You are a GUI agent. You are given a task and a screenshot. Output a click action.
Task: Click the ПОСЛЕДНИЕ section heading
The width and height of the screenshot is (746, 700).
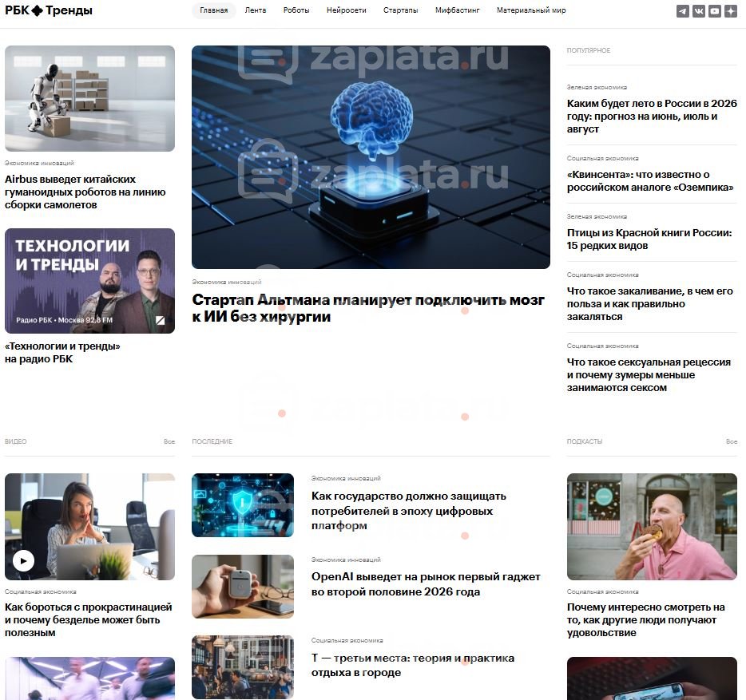point(212,441)
